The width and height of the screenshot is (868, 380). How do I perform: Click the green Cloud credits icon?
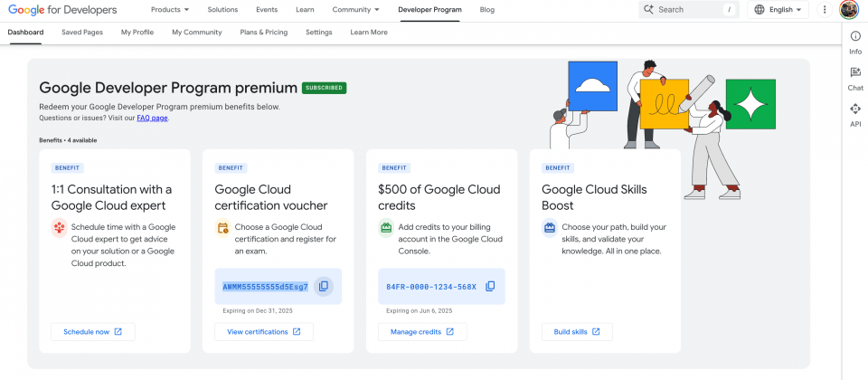click(386, 228)
